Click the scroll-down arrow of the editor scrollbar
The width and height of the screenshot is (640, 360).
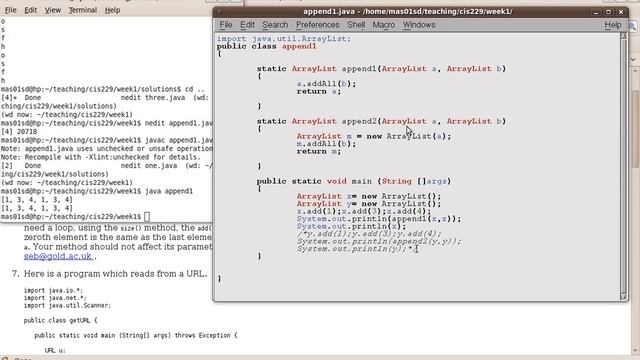623,296
